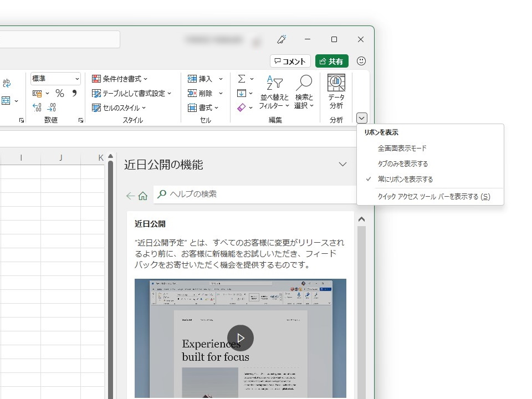This screenshot has width=532, height=399.
Task: Apply 条件付き書式
Action: coord(119,78)
